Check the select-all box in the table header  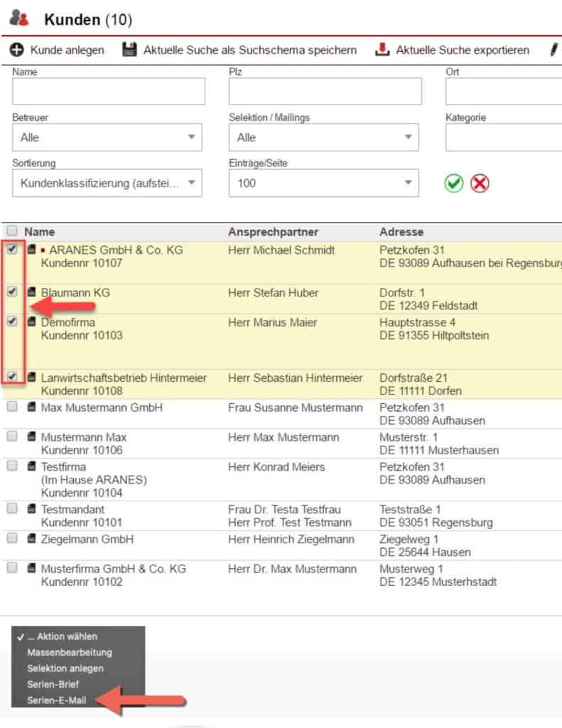point(11,231)
